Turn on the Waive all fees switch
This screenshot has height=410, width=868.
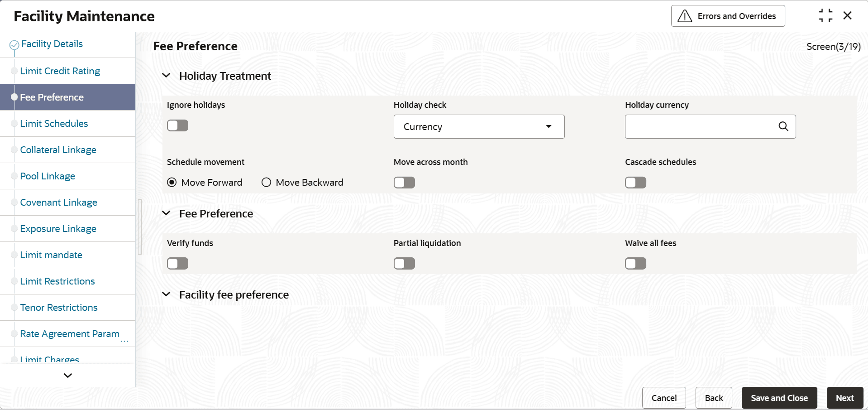(635, 264)
